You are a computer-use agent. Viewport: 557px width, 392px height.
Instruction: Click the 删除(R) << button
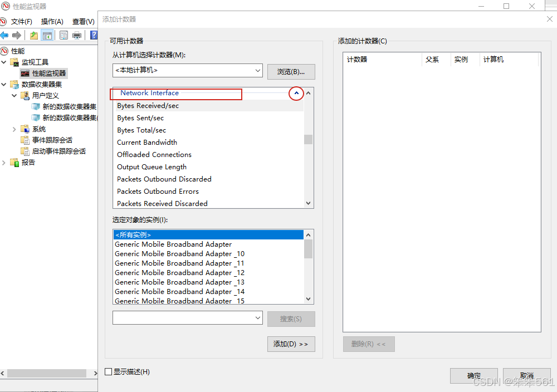369,344
